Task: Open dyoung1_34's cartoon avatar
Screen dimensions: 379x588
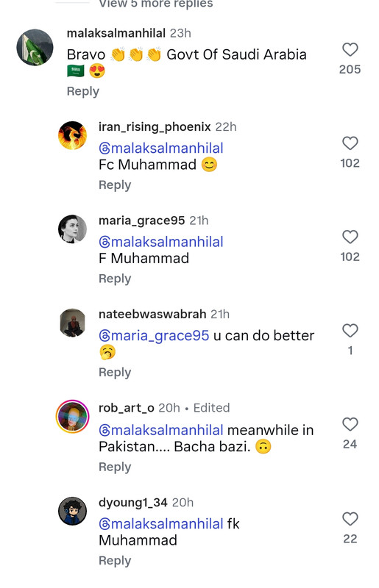Action: (x=73, y=511)
